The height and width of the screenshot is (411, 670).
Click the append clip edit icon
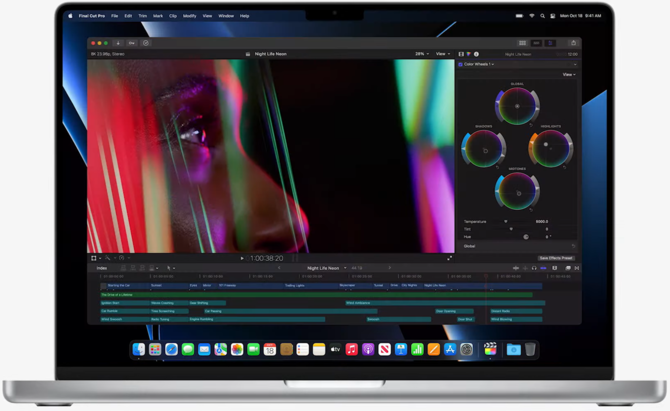[142, 268]
